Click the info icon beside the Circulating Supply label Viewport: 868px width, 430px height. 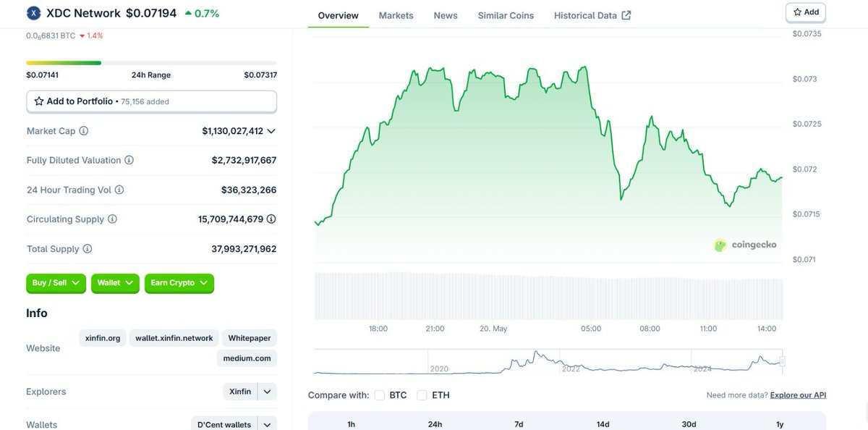(112, 219)
